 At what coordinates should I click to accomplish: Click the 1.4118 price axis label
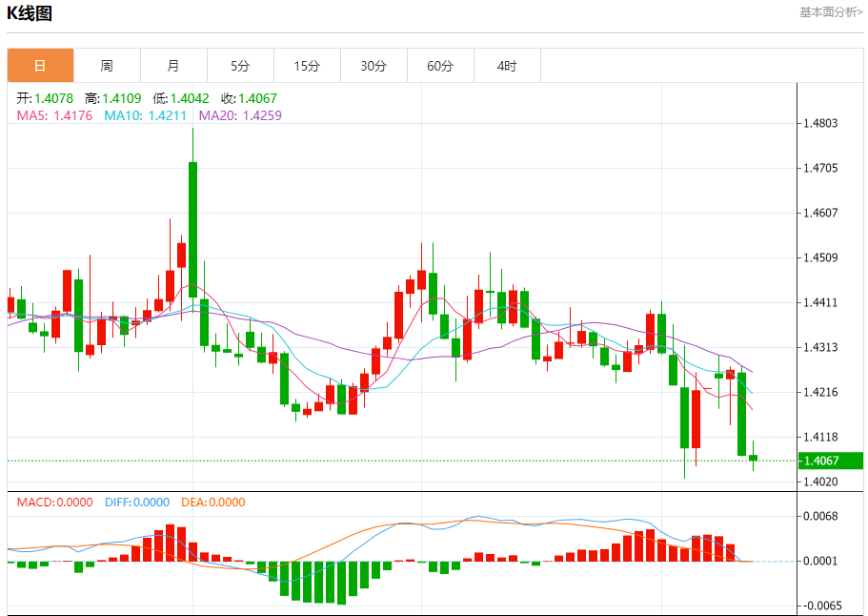[821, 437]
